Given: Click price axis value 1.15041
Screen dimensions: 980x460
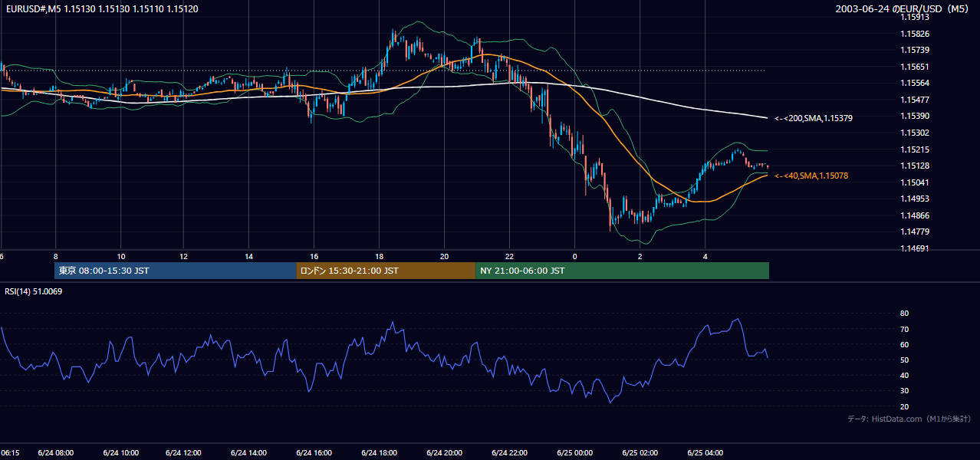Looking at the screenshot, I should click(915, 182).
